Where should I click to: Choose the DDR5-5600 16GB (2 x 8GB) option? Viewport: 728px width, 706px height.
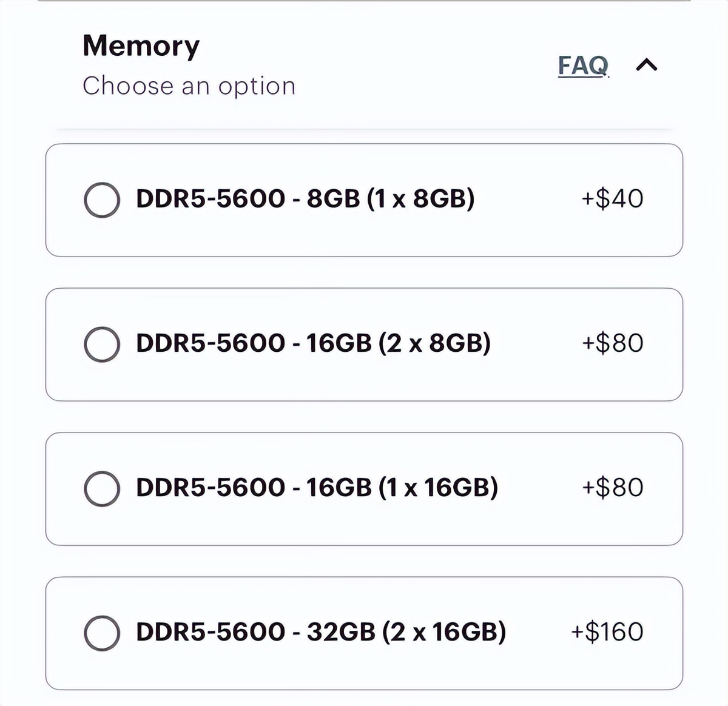103,343
